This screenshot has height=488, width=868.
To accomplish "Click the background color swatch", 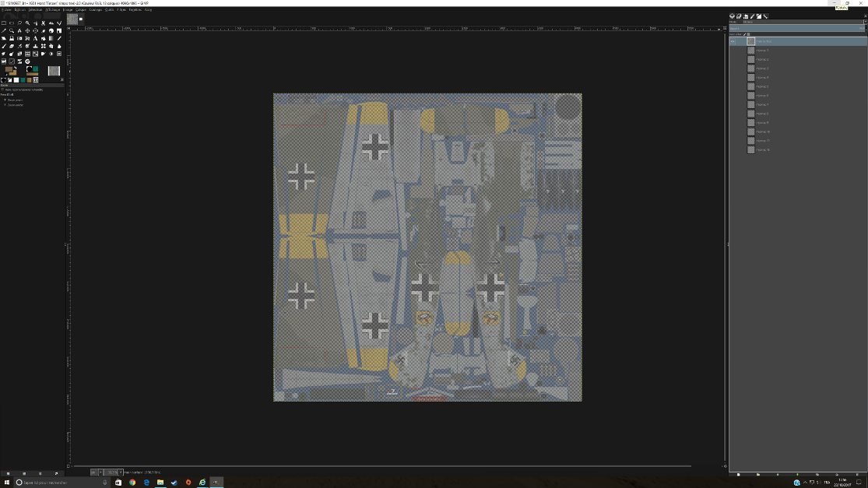I will coord(14,73).
